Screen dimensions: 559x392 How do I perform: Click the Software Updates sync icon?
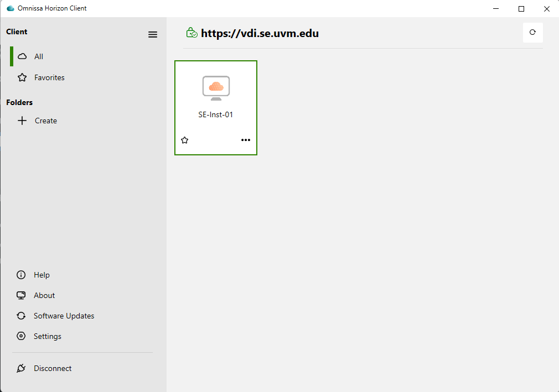pyautogui.click(x=22, y=316)
